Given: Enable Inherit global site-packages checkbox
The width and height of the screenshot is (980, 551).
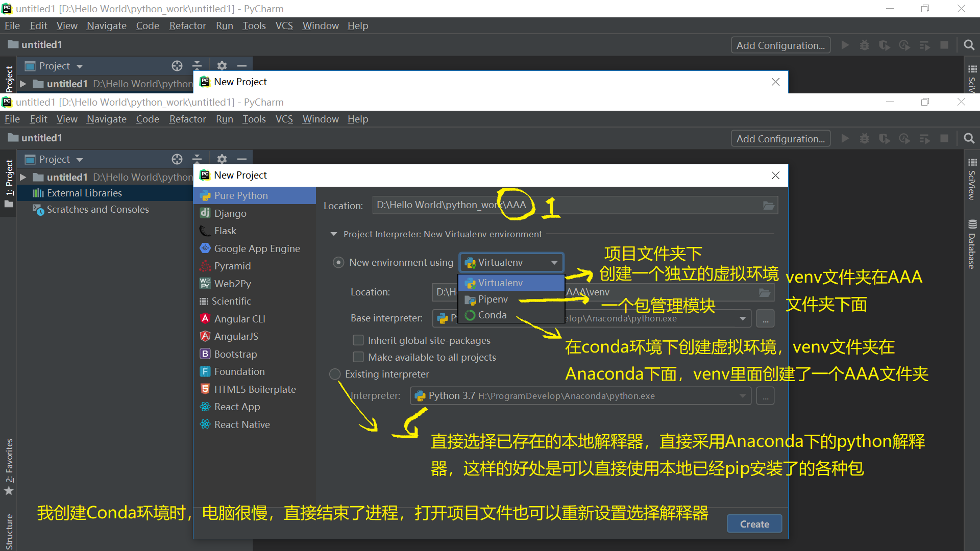Looking at the screenshot, I should point(358,340).
